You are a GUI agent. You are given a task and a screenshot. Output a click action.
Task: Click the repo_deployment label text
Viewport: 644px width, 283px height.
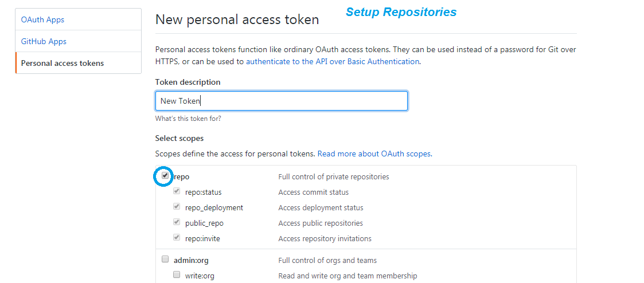click(x=214, y=207)
